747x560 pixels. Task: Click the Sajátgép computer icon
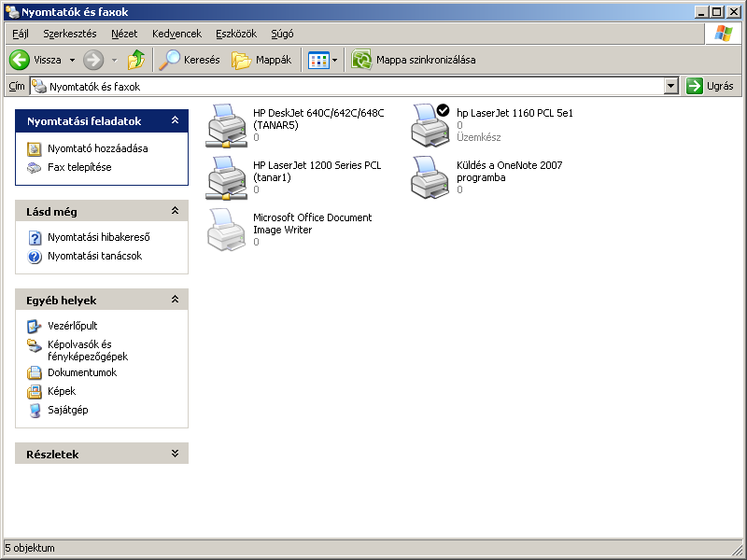pyautogui.click(x=35, y=410)
